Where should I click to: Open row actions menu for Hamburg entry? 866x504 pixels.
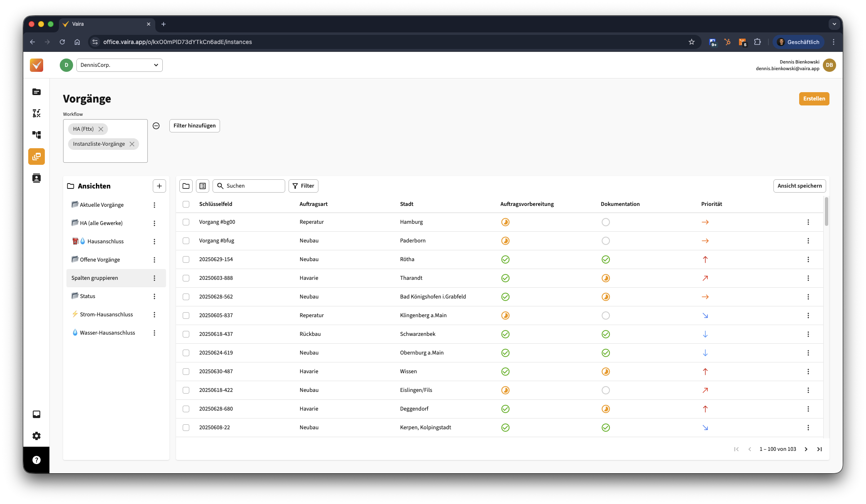click(808, 222)
